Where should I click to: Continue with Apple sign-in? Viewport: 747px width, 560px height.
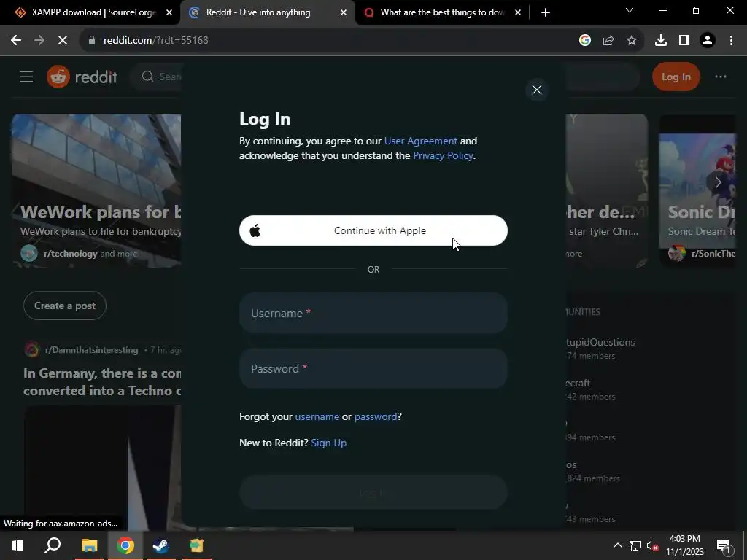pyautogui.click(x=373, y=230)
